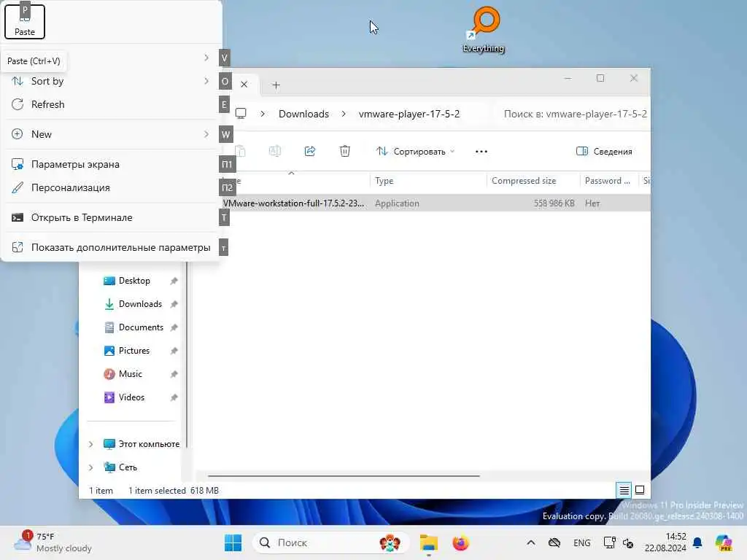Sort by Compressed size column header
747x560 pixels.
[533, 181]
